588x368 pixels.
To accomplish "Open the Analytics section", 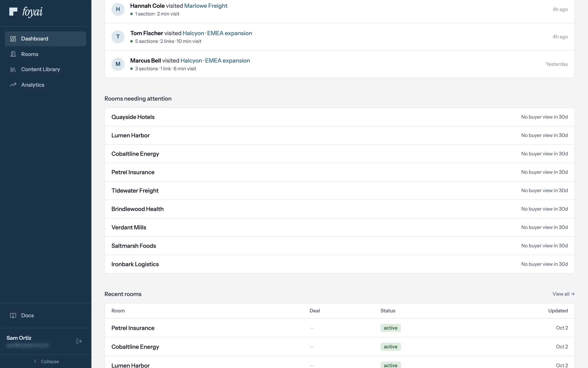I will (46, 85).
